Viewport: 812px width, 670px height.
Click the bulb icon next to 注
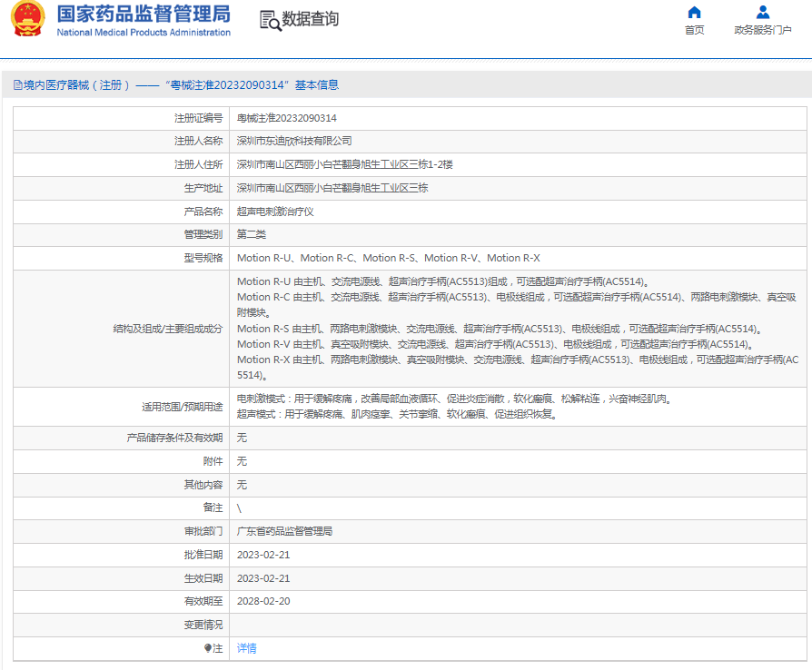pos(208,648)
